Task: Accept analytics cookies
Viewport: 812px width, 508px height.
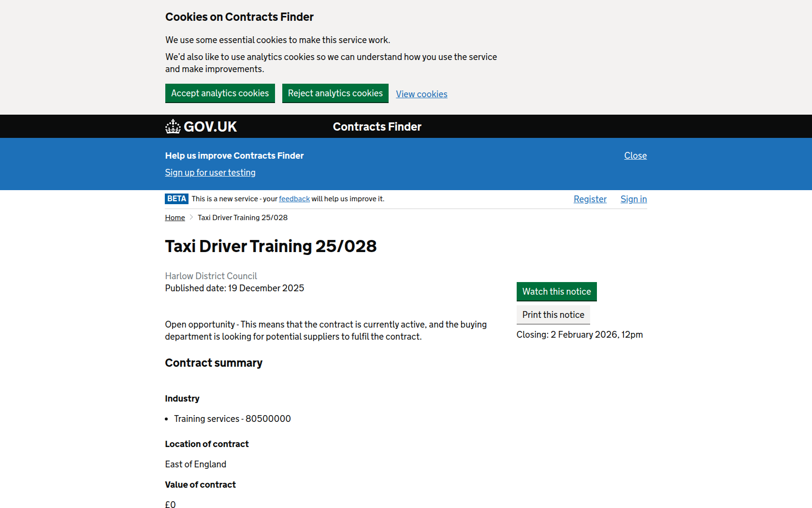Action: point(220,93)
